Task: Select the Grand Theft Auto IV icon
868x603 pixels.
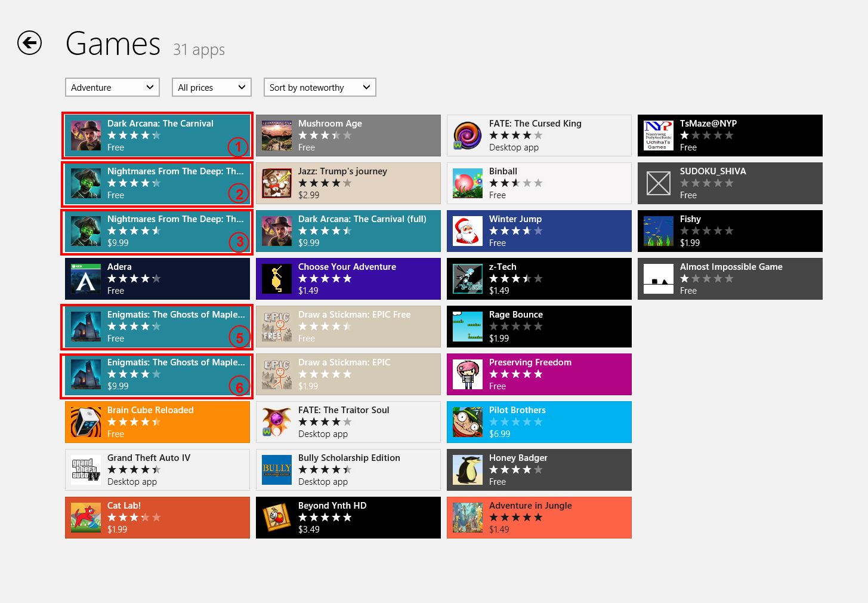Action: (85, 470)
